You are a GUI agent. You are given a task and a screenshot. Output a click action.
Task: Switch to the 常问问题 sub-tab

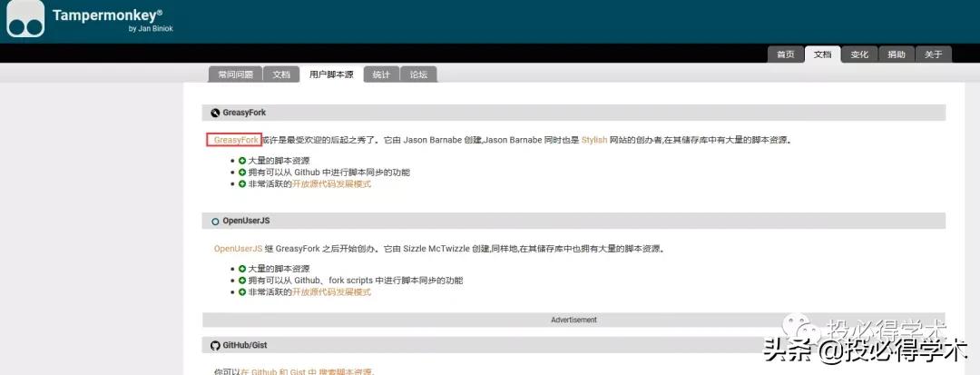pos(235,74)
